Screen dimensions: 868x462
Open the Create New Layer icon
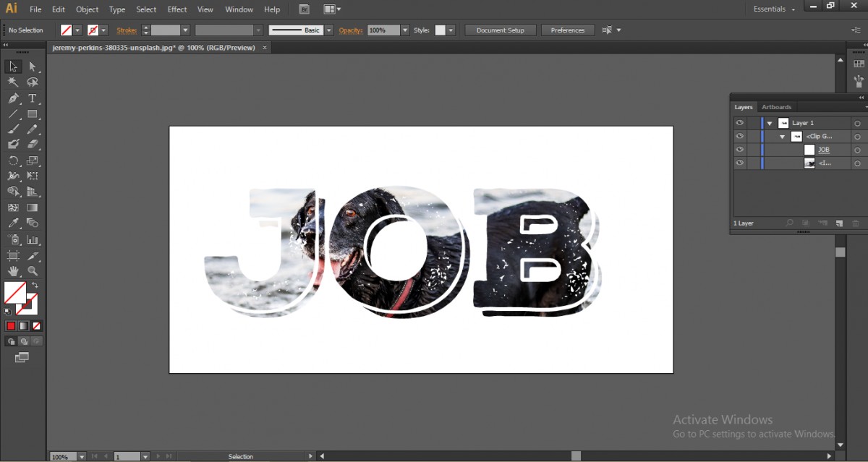(x=839, y=222)
